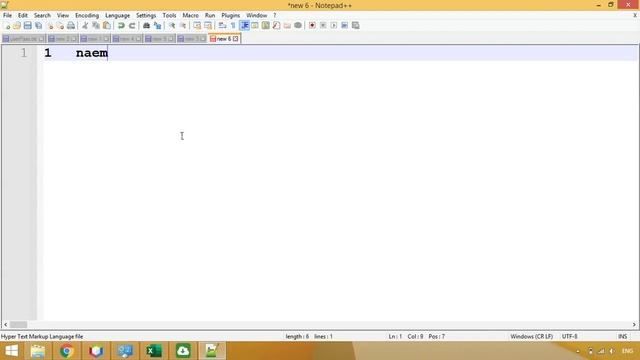Image resolution: width=640 pixels, height=360 pixels.
Task: Save the current recorded macro icon
Action: point(356,25)
